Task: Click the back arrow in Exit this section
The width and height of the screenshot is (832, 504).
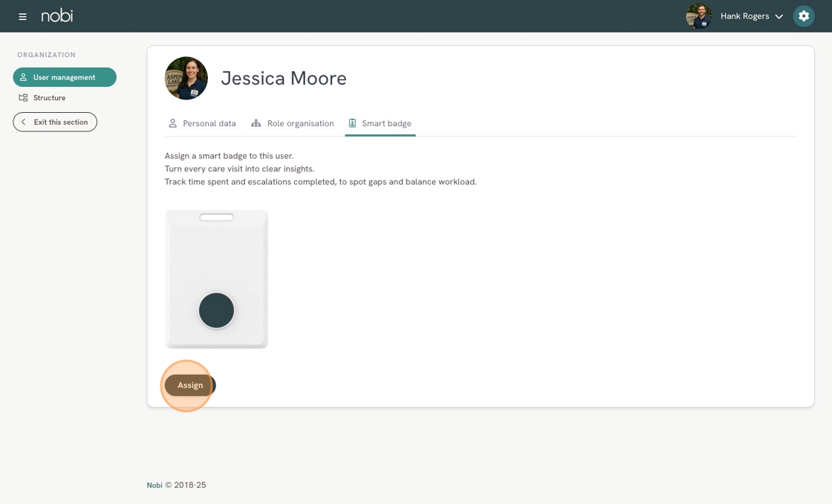Action: [x=23, y=122]
